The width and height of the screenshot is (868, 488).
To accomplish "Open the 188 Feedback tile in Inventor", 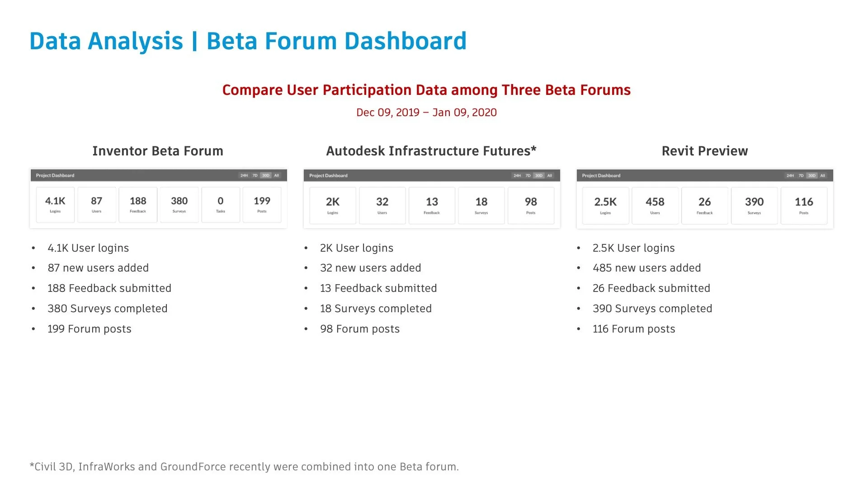I will coord(138,205).
